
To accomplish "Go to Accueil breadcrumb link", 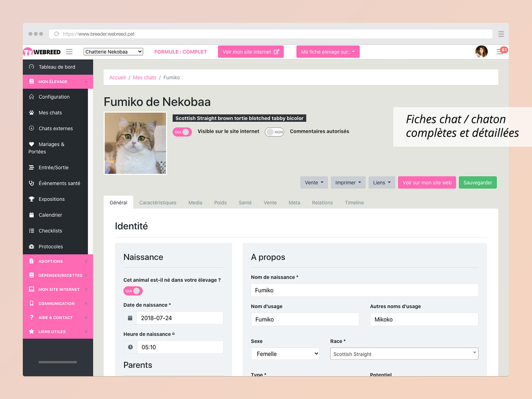I will click(117, 78).
